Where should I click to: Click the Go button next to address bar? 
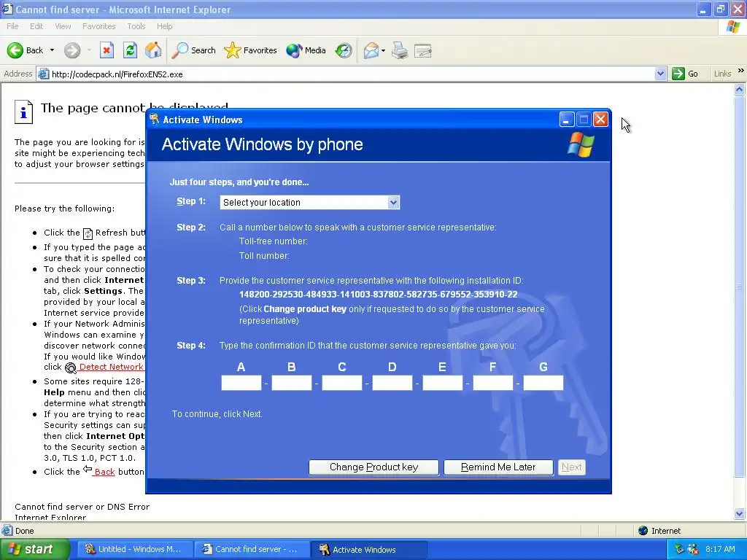[685, 74]
